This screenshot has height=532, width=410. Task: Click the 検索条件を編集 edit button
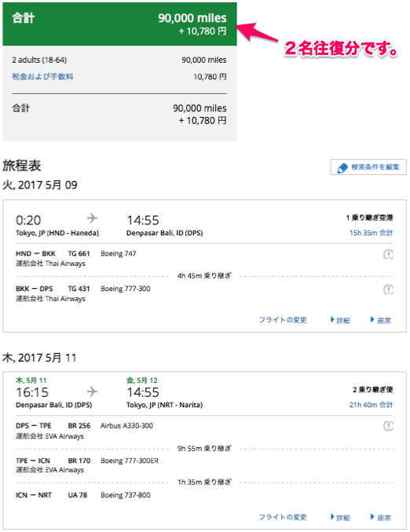click(x=368, y=167)
